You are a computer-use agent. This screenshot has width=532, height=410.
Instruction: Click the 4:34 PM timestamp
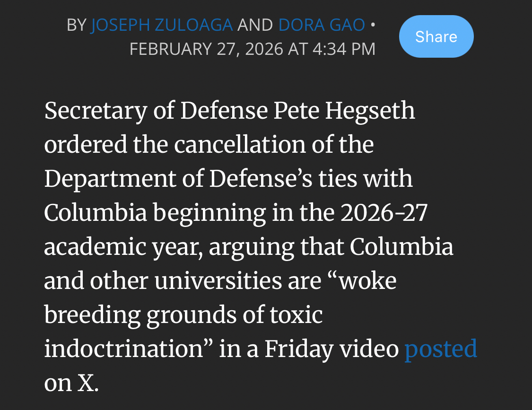pos(344,49)
